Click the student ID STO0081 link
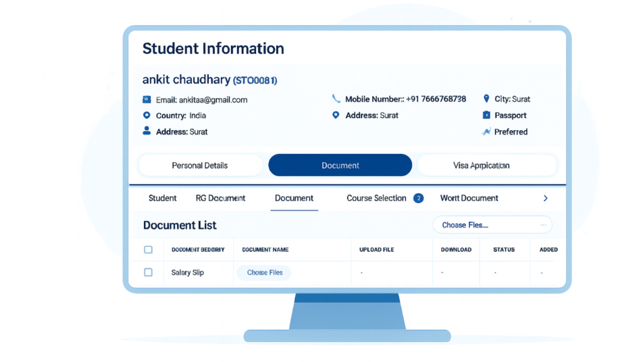The width and height of the screenshot is (644, 362). tap(255, 80)
